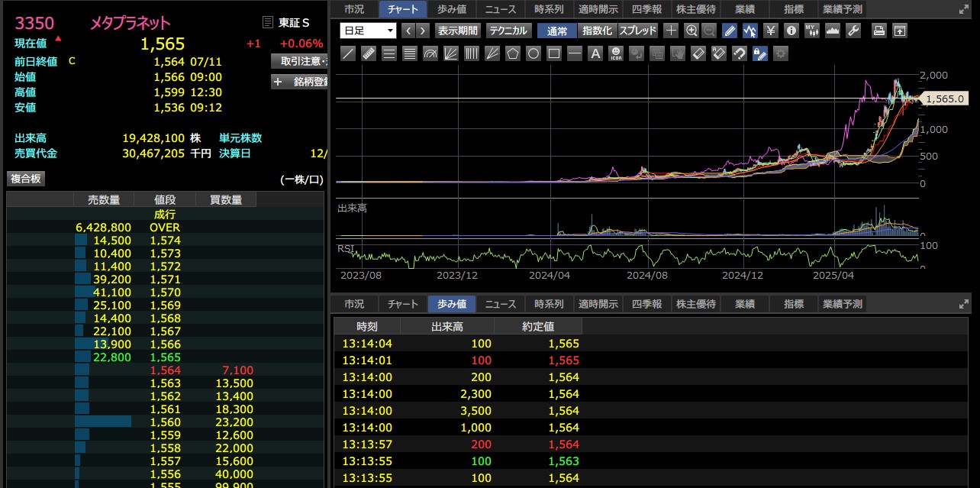Enable the crosshair cursor on the chart
This screenshot has height=488, width=980.
click(x=671, y=31)
